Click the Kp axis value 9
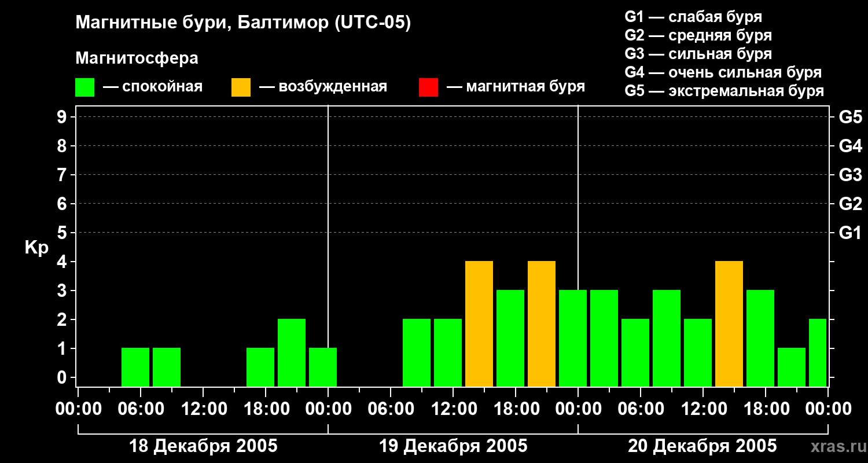 click(x=63, y=117)
